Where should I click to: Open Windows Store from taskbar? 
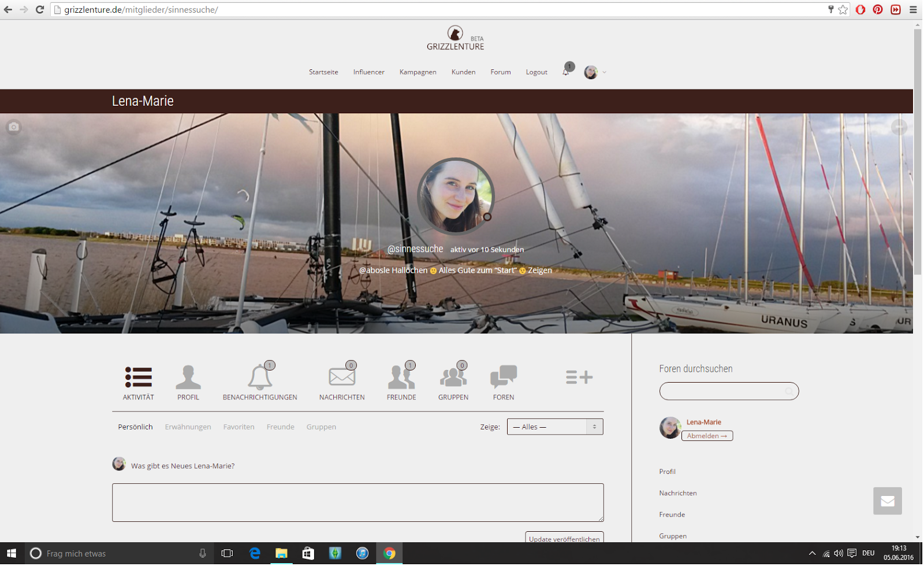pos(308,553)
